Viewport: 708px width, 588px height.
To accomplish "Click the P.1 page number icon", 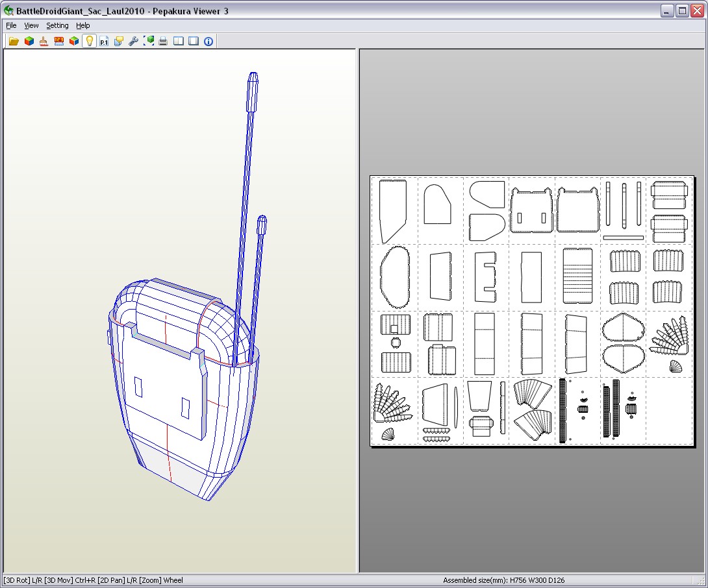I will pos(104,41).
